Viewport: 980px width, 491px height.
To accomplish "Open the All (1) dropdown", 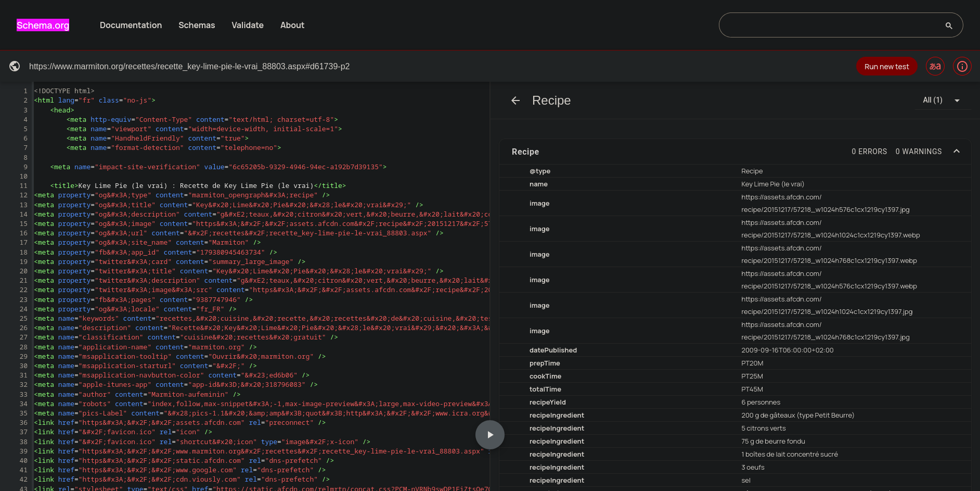I will (942, 100).
